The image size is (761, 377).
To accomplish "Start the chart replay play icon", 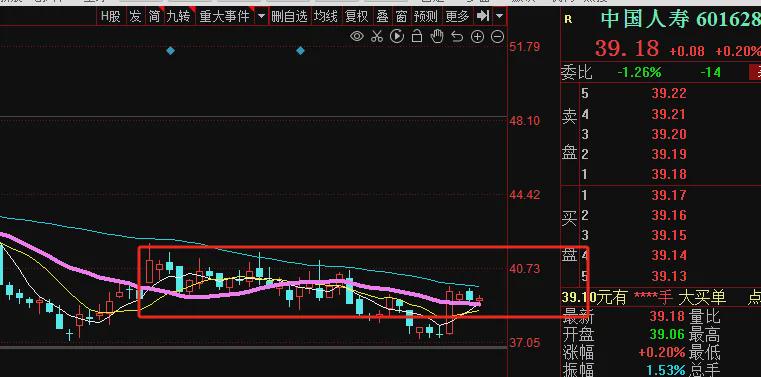I will coord(397,36).
